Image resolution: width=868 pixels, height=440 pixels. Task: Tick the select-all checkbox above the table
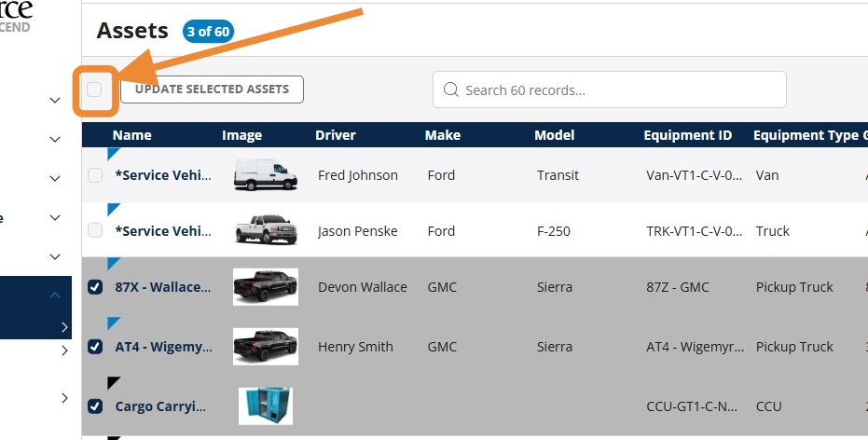(x=94, y=89)
